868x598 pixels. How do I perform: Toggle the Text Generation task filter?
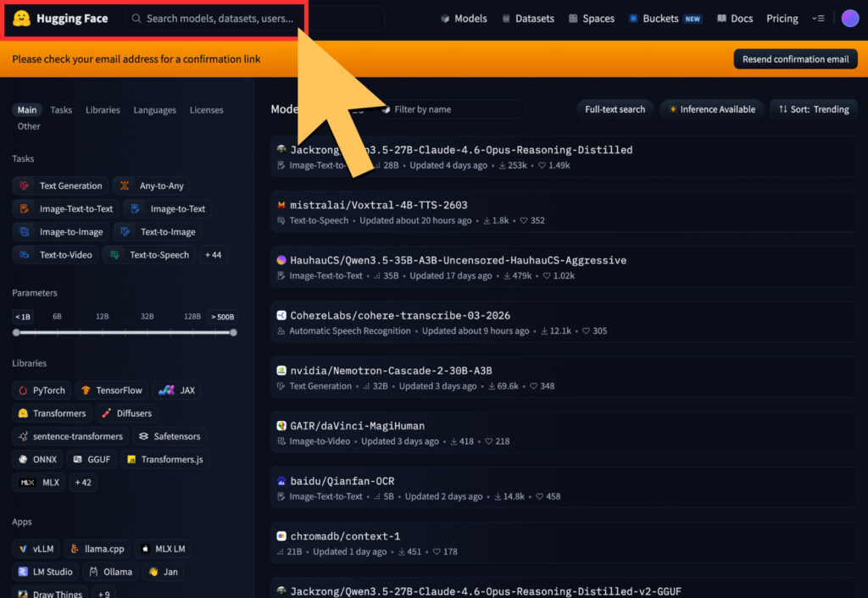coord(61,185)
